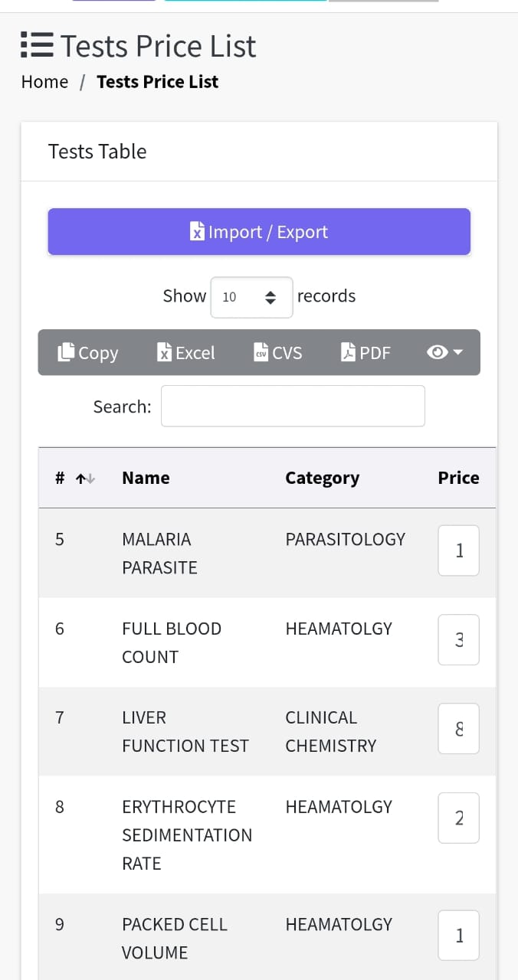Open the Show records count dropdown
This screenshot has width=518, height=980.
pos(251,297)
